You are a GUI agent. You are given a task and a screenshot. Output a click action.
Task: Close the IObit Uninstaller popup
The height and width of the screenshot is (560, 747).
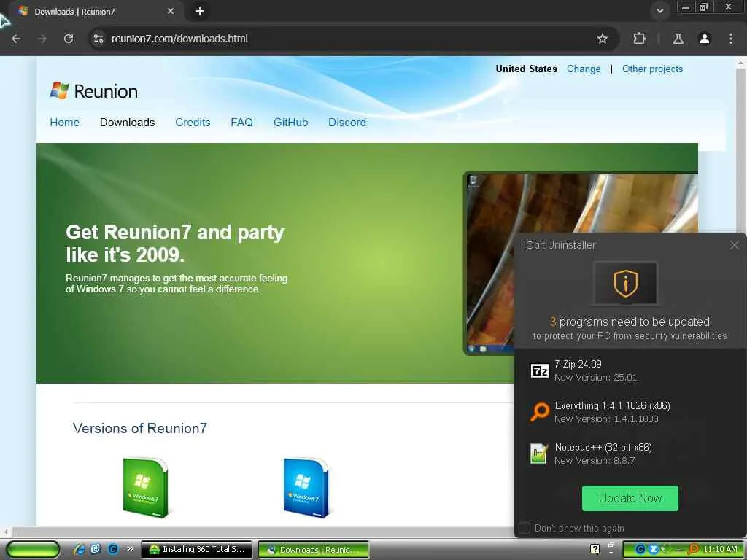pos(734,245)
